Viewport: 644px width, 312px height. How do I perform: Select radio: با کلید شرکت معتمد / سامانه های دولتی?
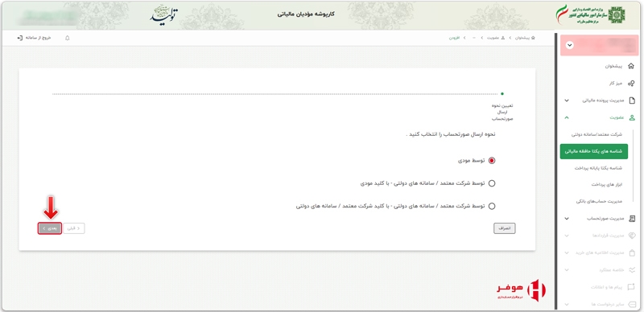(492, 207)
